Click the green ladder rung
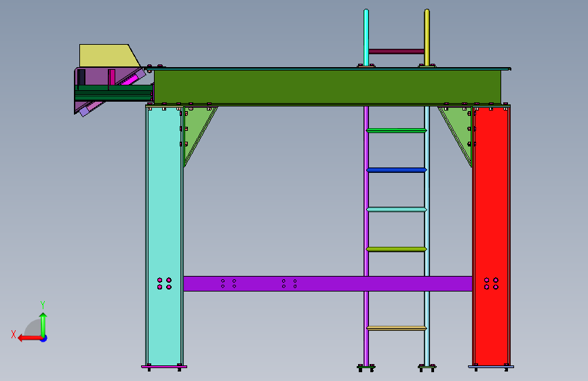 (396, 130)
